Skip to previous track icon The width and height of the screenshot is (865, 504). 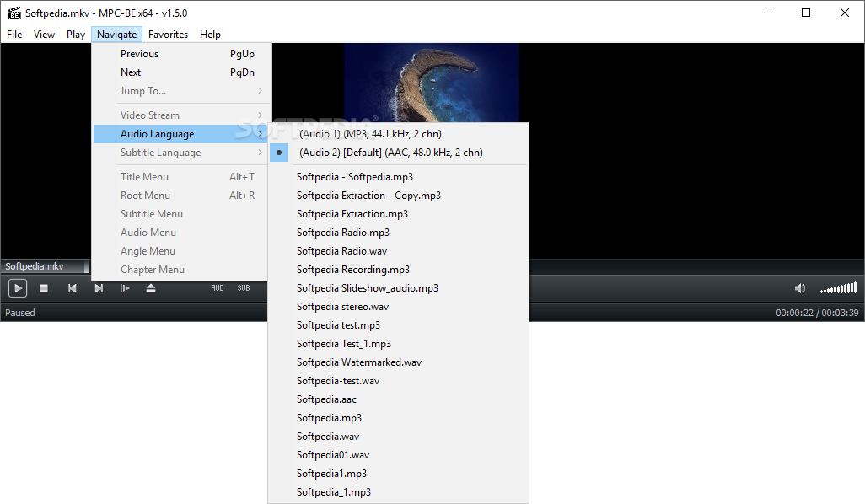(x=72, y=288)
